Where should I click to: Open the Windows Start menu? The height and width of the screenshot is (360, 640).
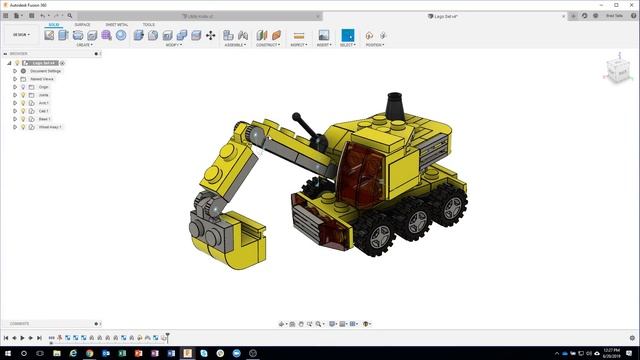tap(7, 353)
